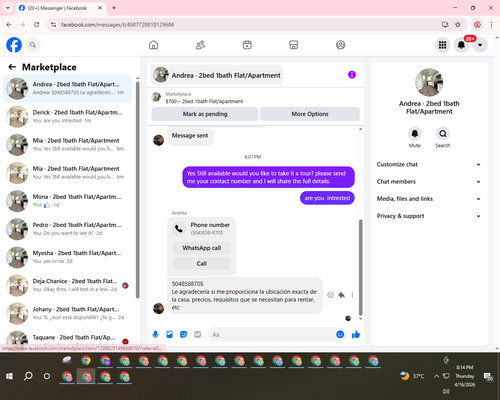Open the profile circle navigation icon
The height and width of the screenshot is (400, 500).
point(340,45)
